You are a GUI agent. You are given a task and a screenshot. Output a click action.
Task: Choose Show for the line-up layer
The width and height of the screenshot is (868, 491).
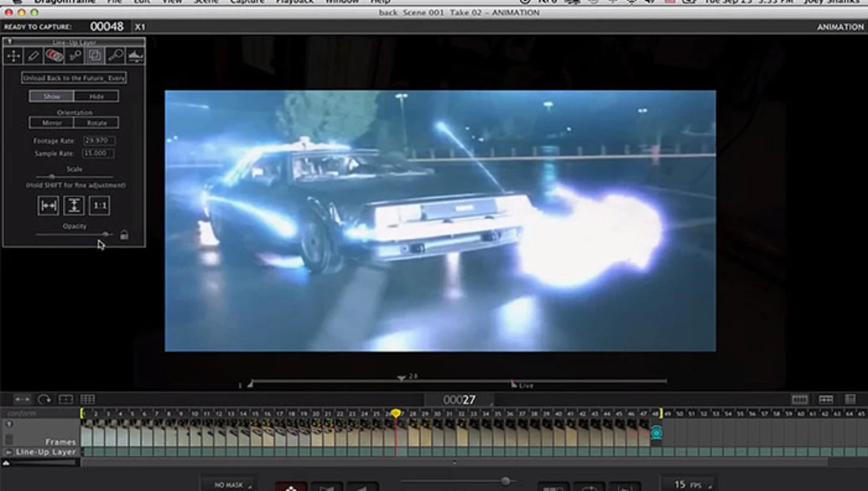51,96
